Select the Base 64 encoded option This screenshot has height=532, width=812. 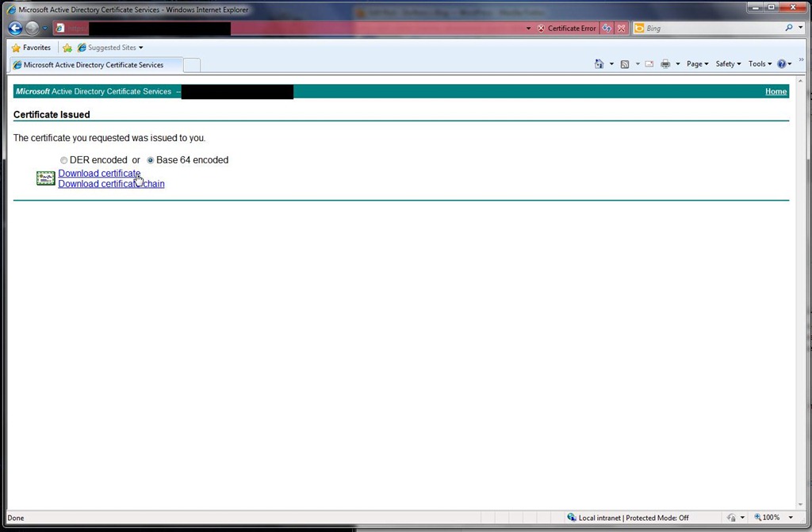pos(151,160)
